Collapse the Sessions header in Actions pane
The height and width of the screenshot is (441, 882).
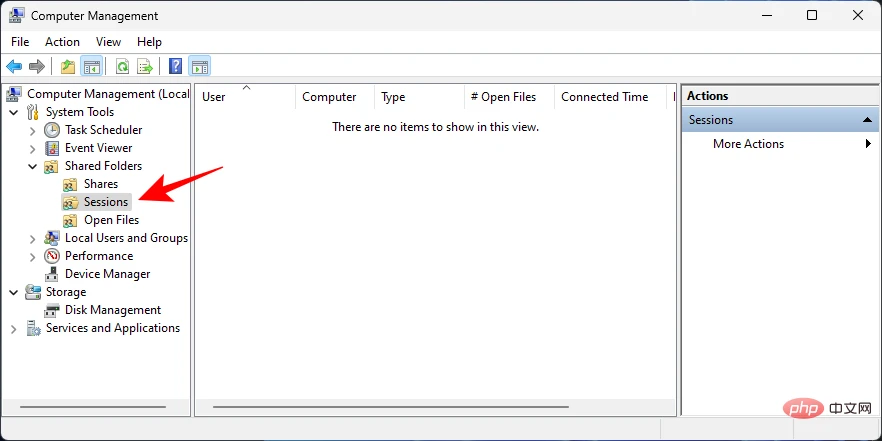coord(867,120)
